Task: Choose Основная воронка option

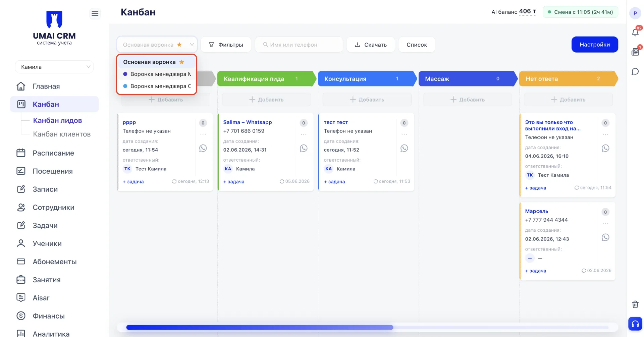Action: tap(156, 62)
